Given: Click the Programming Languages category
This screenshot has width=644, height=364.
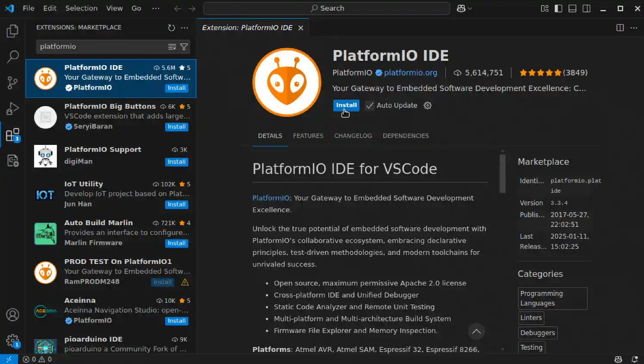Looking at the screenshot, I should coord(553,298).
